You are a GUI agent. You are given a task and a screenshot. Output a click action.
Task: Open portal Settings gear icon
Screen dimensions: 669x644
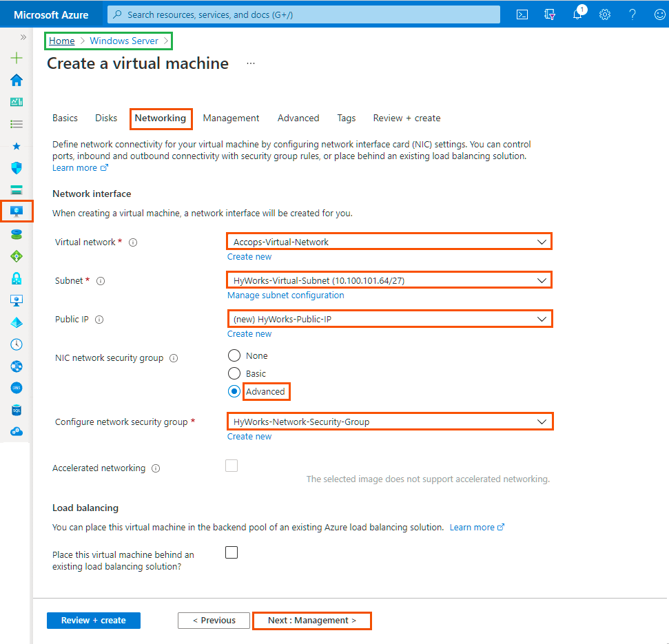604,14
